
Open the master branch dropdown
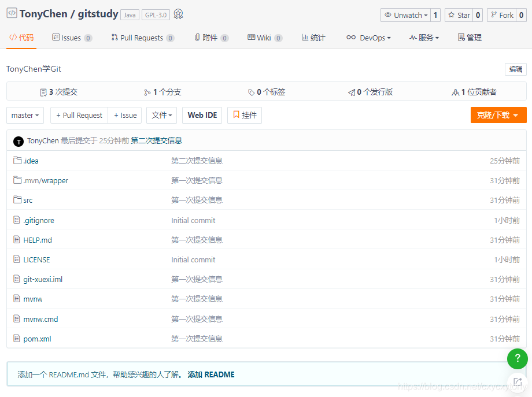click(x=25, y=115)
